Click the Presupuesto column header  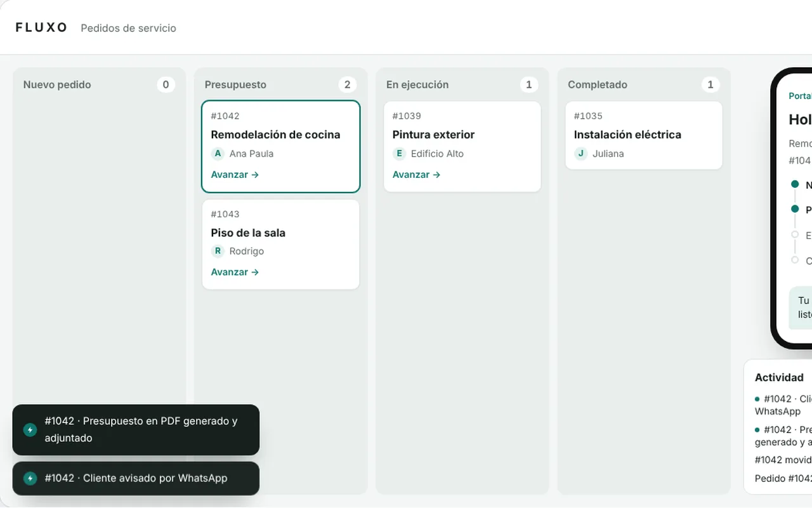[x=235, y=84]
